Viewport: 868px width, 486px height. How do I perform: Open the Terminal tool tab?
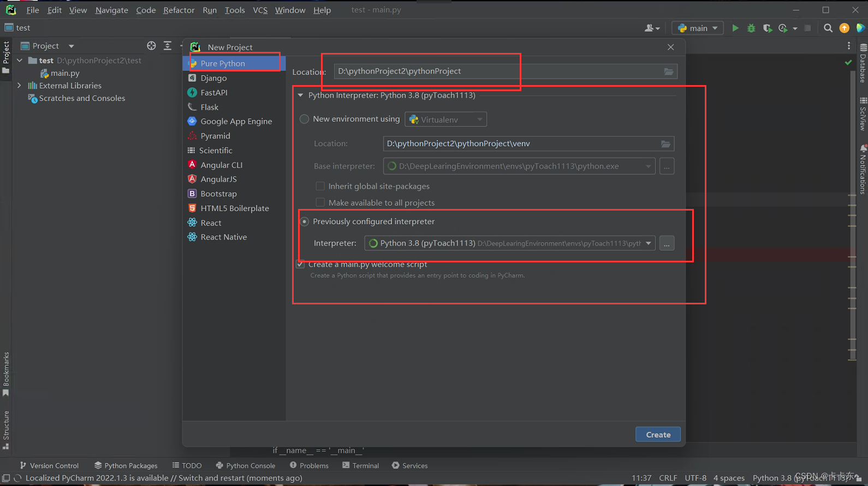pos(361,465)
